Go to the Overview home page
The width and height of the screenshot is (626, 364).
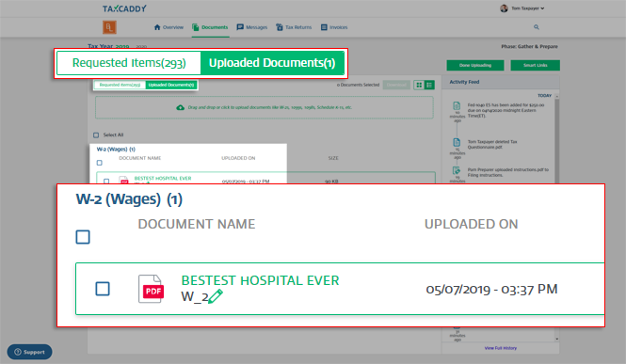169,27
